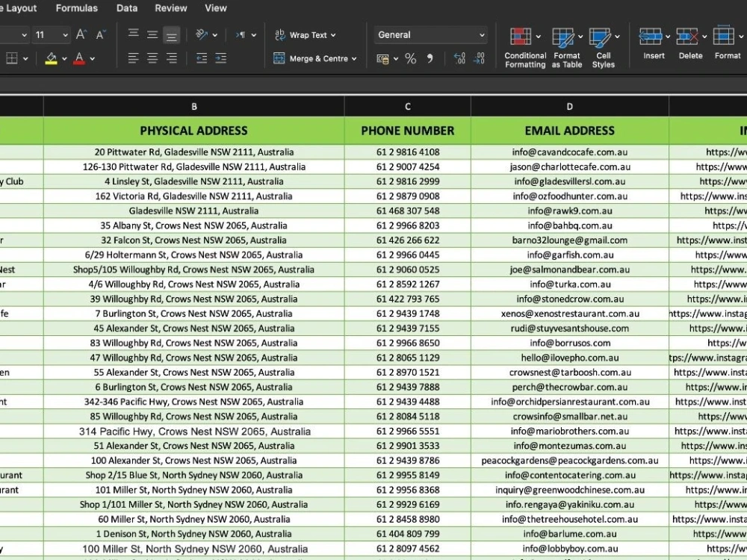Select cell rudi@stuyvesantshouse.com

tap(570, 328)
